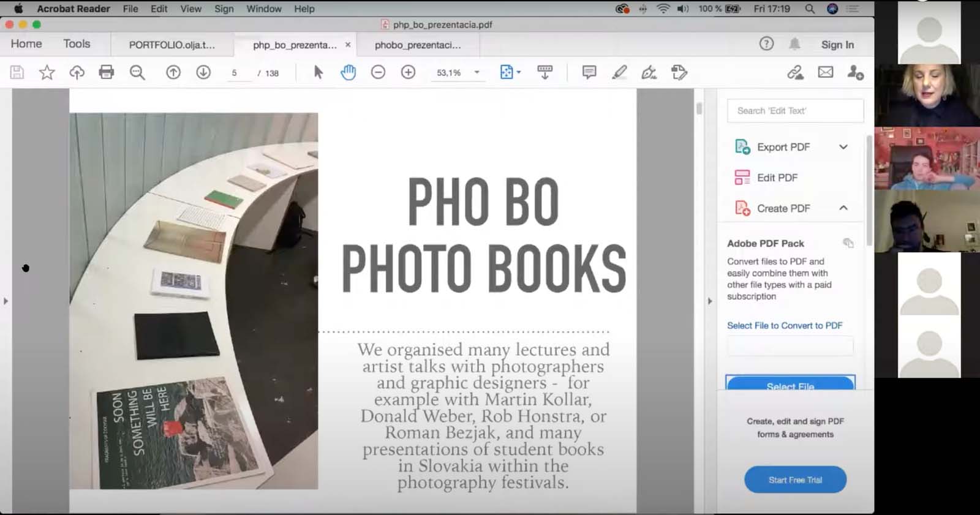This screenshot has width=980, height=515.
Task: Open the zoom level dropdown
Action: pos(477,72)
